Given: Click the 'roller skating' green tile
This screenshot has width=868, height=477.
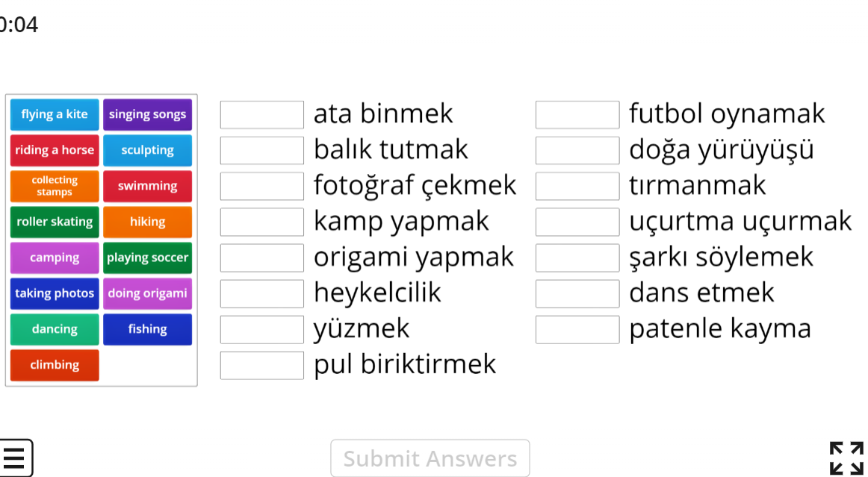Looking at the screenshot, I should point(55,222).
